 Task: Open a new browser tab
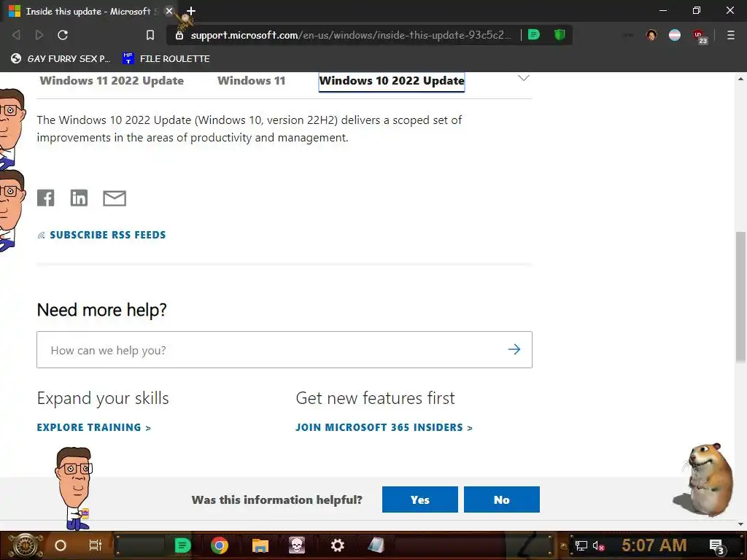[190, 11]
